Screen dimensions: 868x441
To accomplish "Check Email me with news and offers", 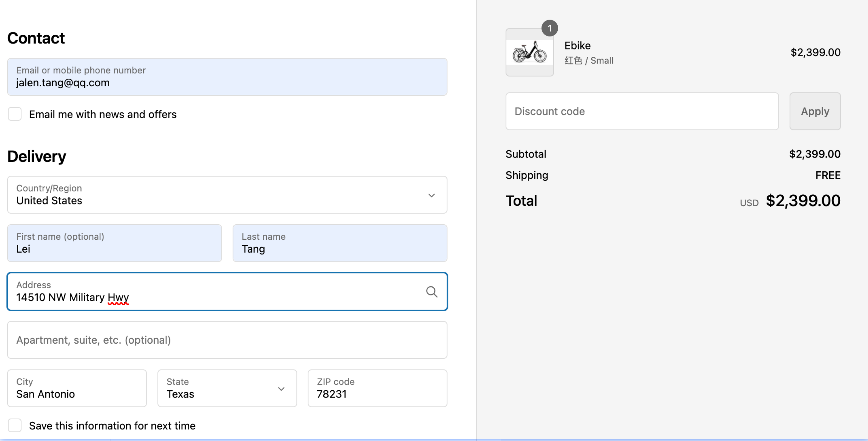I will tap(15, 114).
